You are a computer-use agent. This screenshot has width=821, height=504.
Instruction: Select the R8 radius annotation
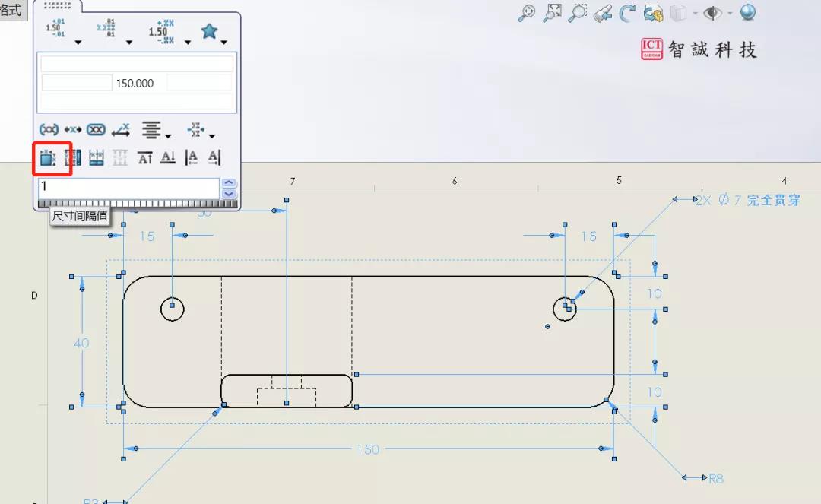[x=716, y=478]
